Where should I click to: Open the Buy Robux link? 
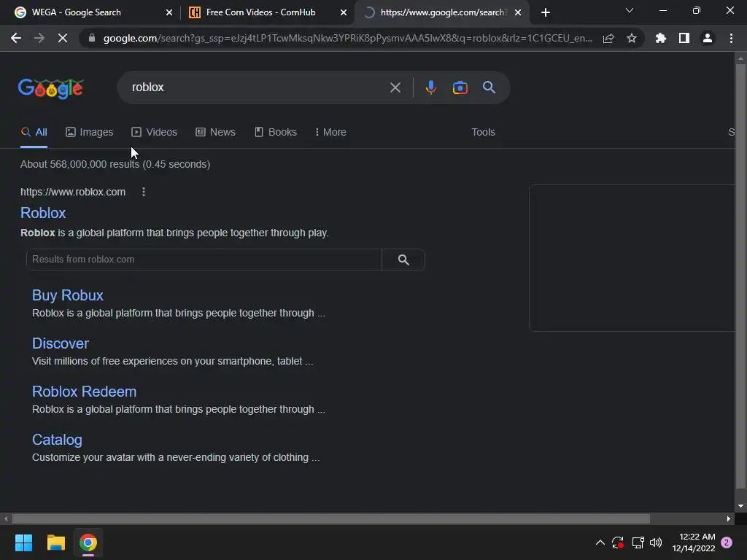(68, 295)
